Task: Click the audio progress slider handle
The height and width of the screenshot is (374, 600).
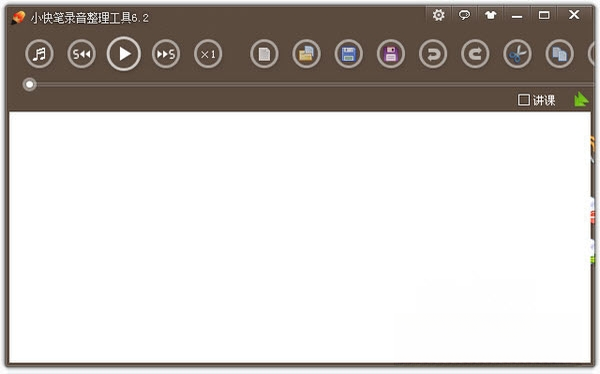Action: click(x=29, y=85)
